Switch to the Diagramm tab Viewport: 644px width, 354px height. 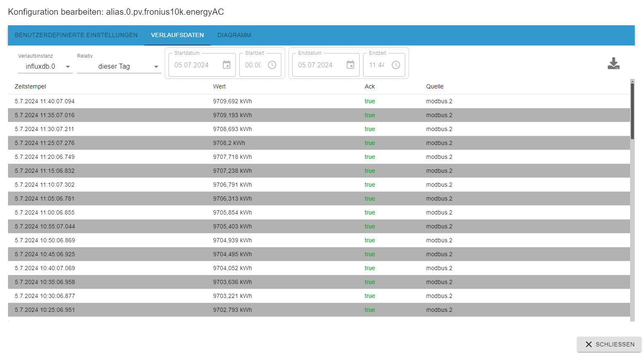point(234,35)
